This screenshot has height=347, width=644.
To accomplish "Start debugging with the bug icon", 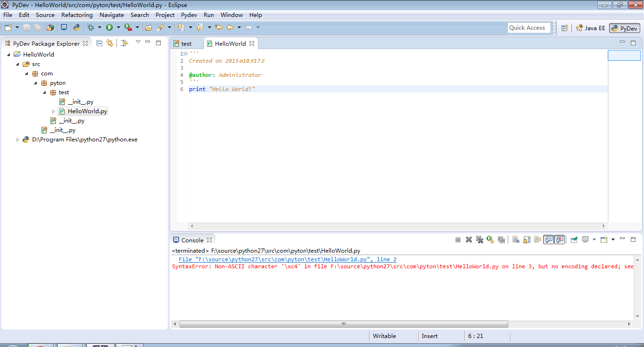I will coord(91,27).
